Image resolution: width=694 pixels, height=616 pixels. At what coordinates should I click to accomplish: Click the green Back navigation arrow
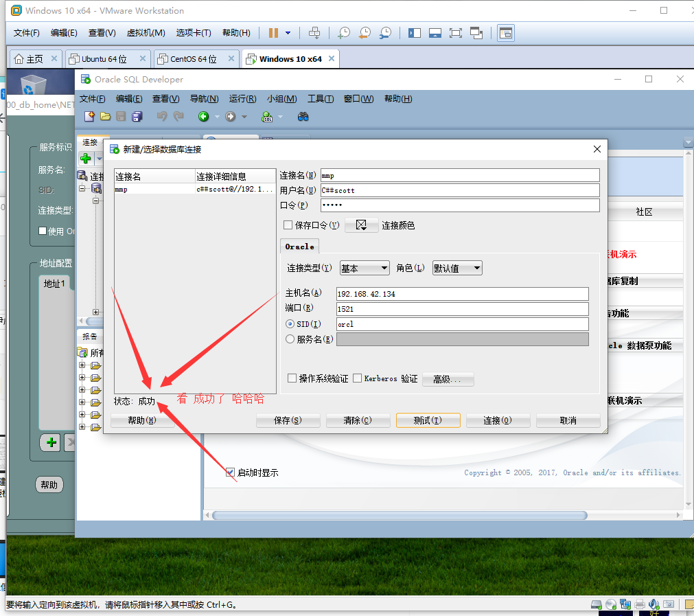pyautogui.click(x=204, y=117)
